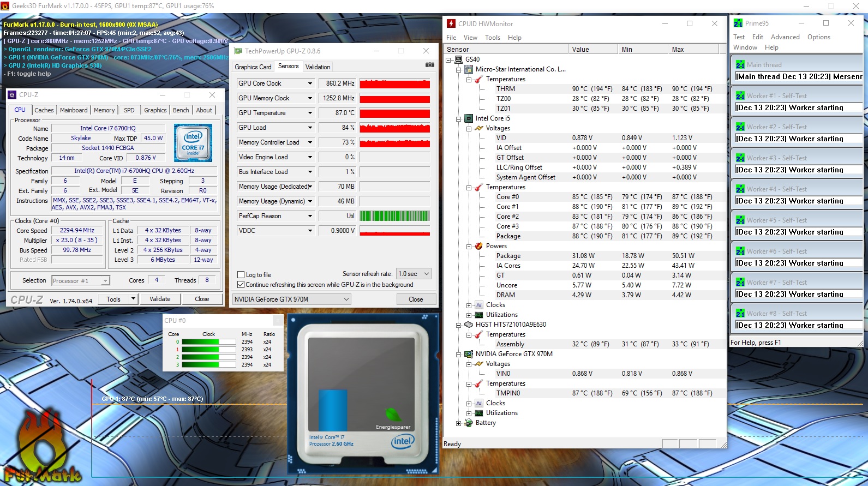
Task: Click the Intel Core i7 logo in CPU-Z
Action: coord(193,143)
